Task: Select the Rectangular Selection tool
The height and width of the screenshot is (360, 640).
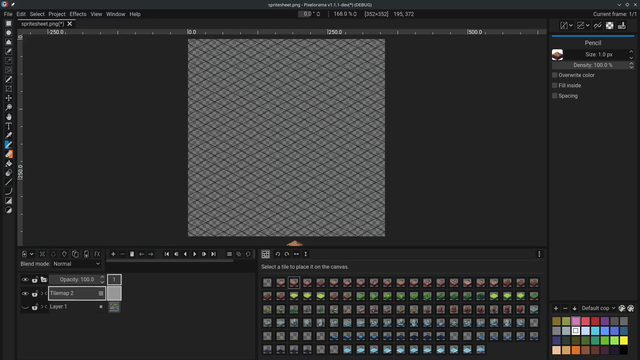Action: (x=9, y=24)
